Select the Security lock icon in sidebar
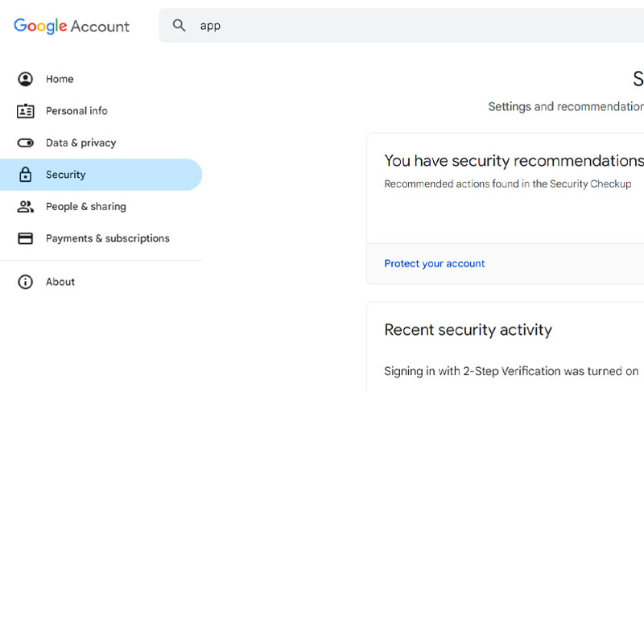The height and width of the screenshot is (644, 644). click(25, 174)
